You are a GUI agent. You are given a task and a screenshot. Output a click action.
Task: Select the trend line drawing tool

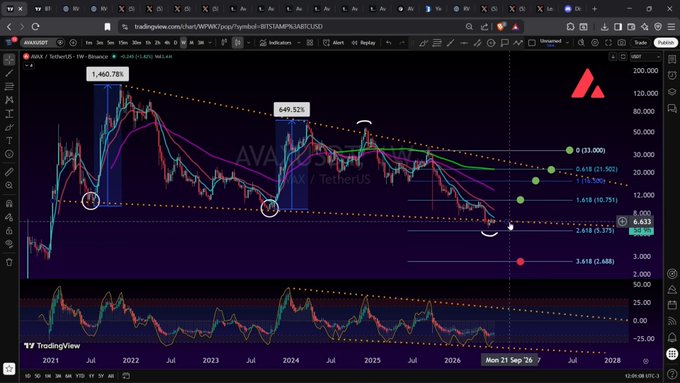(x=9, y=73)
